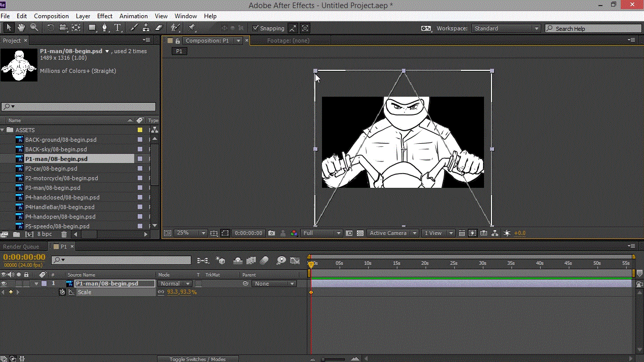Toggle Fast Previews button

tap(472, 233)
